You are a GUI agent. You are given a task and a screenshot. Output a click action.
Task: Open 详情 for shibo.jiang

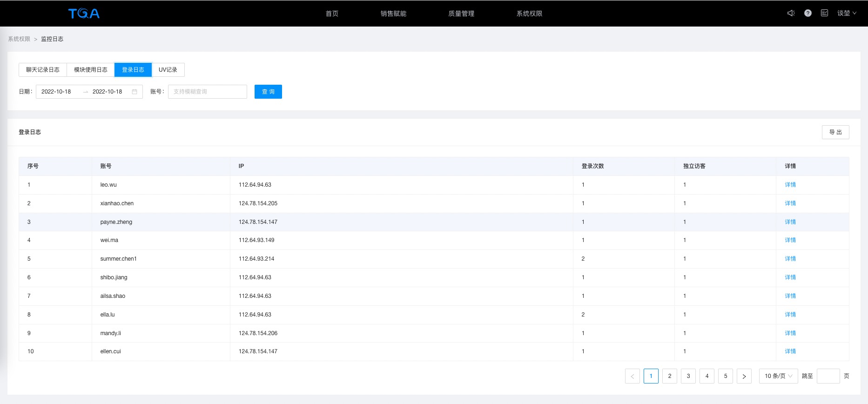coord(790,277)
